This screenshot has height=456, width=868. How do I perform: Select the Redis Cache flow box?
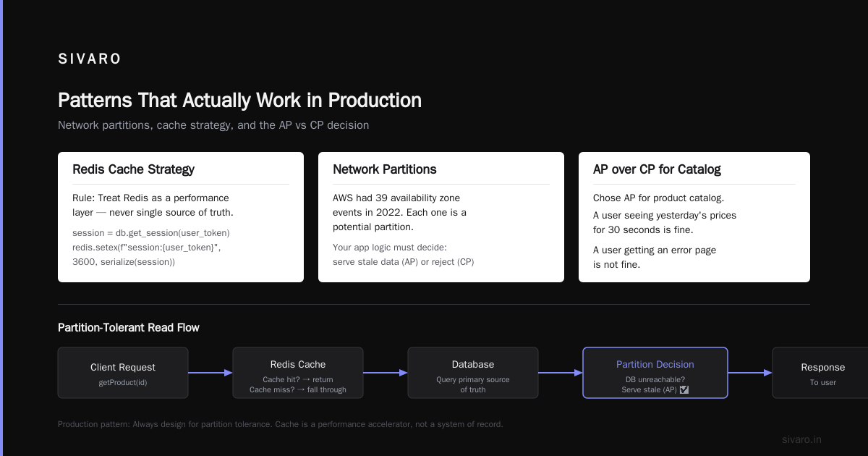298,373
